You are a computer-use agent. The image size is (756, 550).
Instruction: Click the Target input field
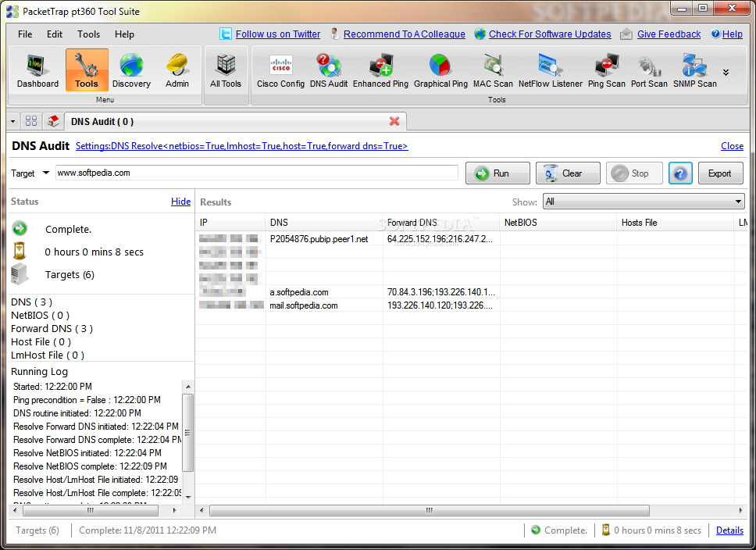pyautogui.click(x=256, y=173)
